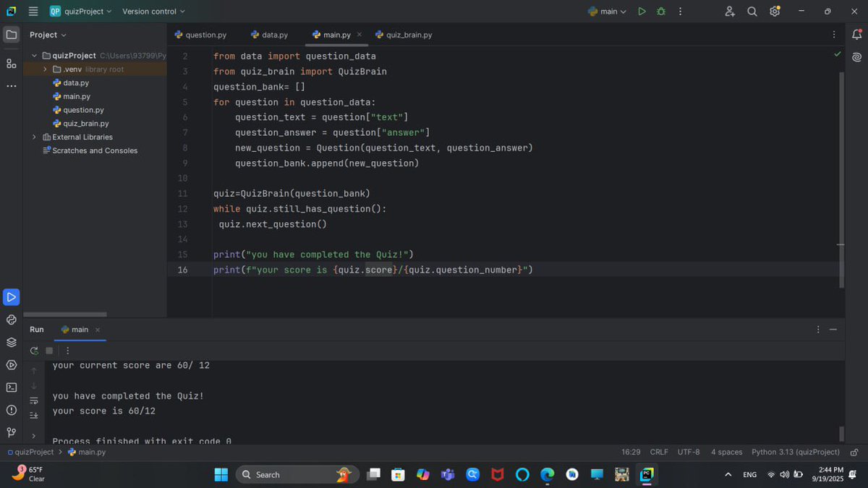Open the Git tool window
868x488 pixels.
pyautogui.click(x=12, y=432)
